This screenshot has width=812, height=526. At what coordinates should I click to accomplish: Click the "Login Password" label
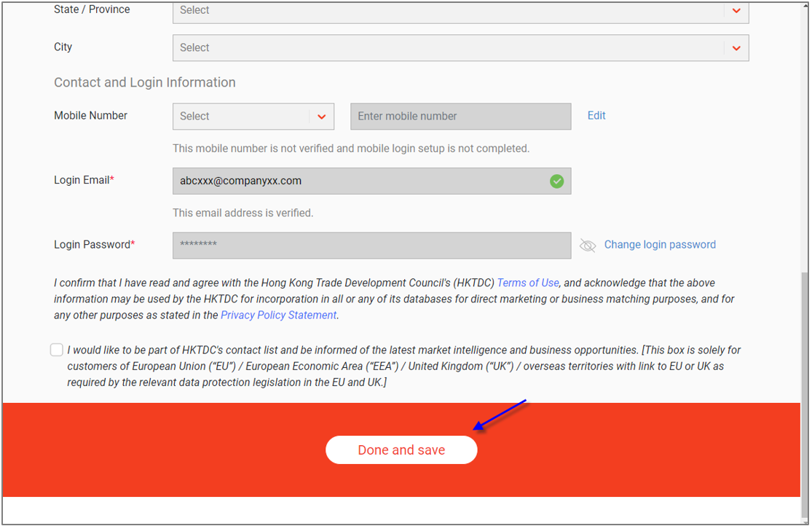(x=94, y=245)
